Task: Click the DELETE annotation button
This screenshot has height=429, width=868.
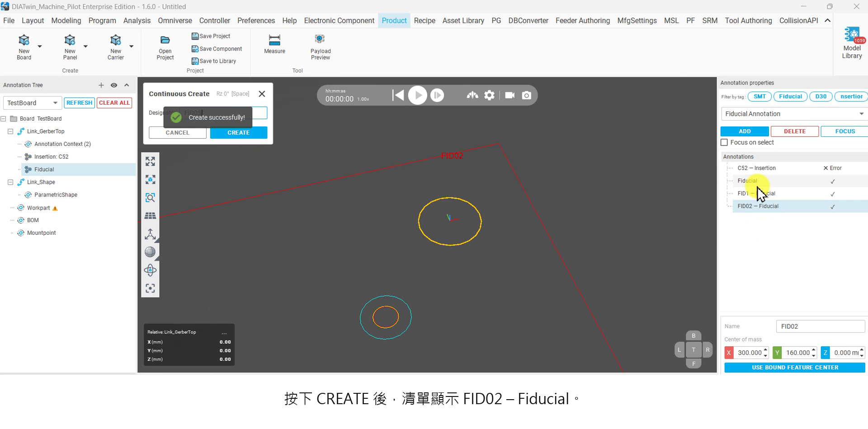Action: click(795, 131)
